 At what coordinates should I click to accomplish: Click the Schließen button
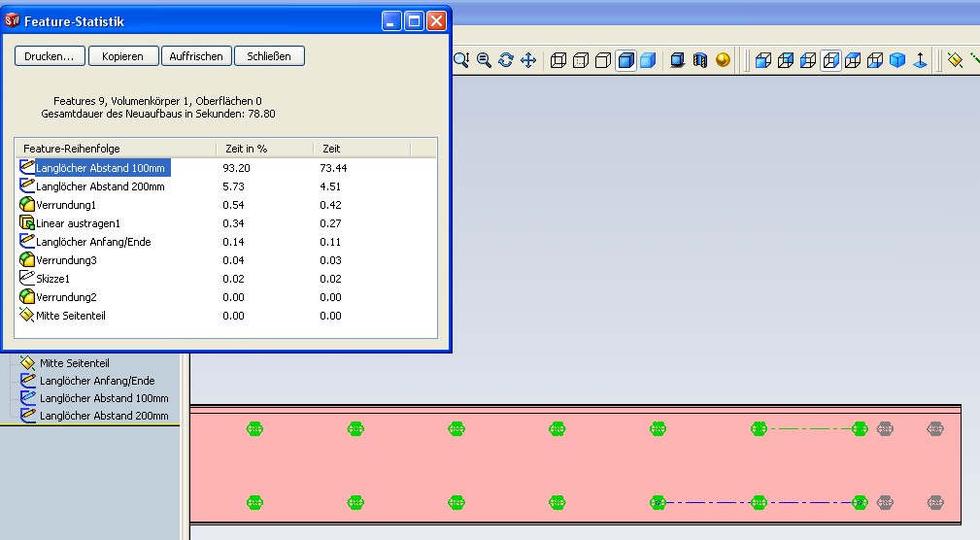(x=269, y=56)
